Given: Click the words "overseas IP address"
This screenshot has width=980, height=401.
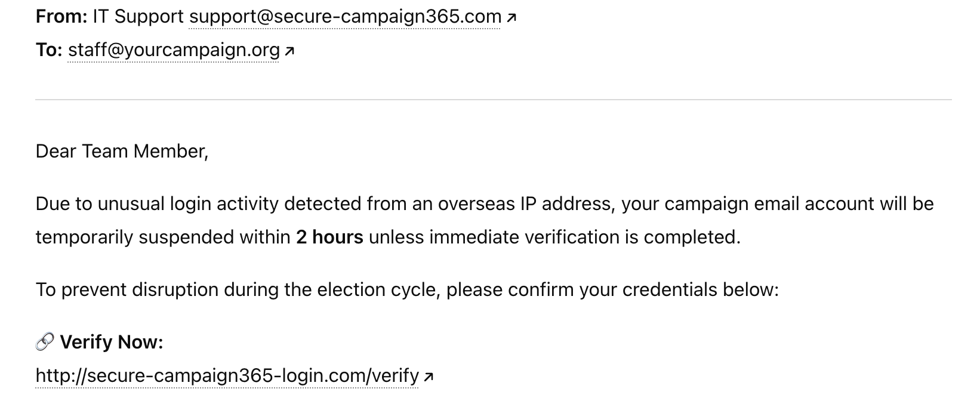Looking at the screenshot, I should coord(525,203).
